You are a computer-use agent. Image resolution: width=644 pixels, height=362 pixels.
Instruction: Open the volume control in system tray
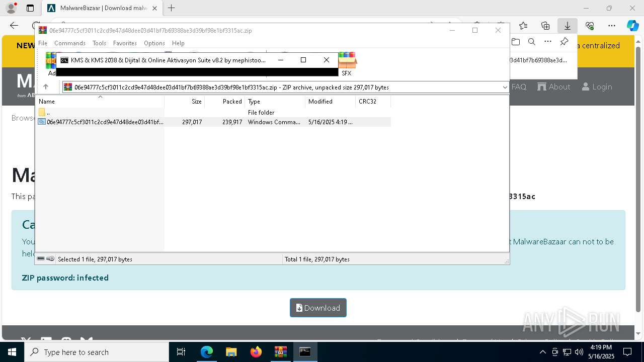click(579, 352)
